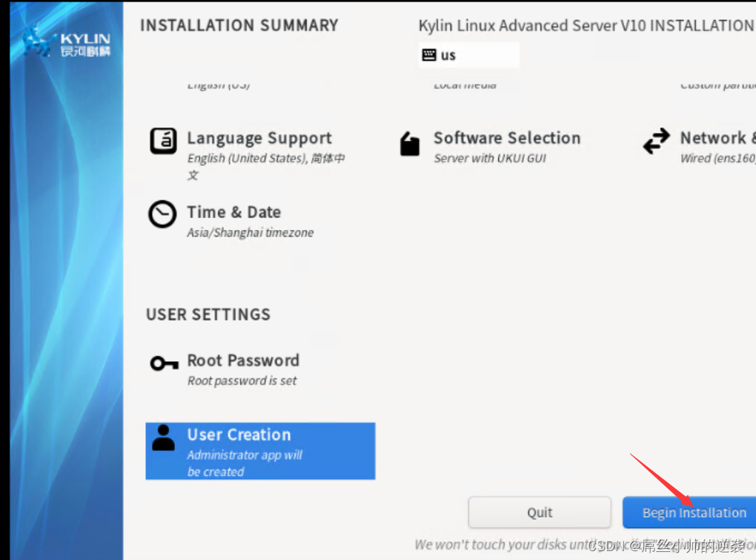Screen dimensions: 756x560
Task: Click the Software Selection package icon
Action: point(410,144)
